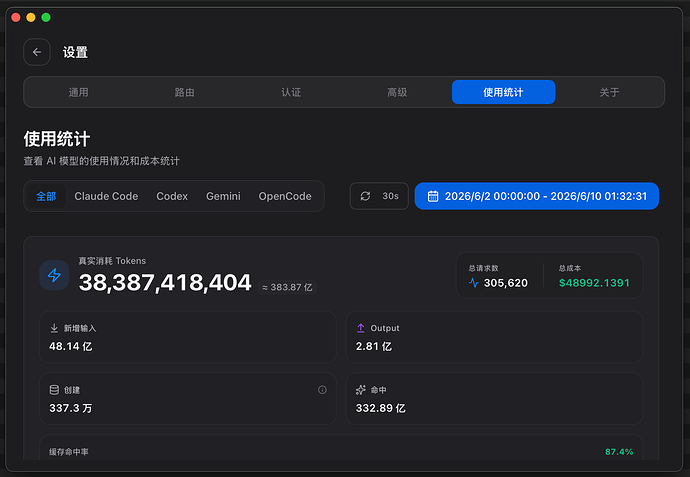
Task: Open the 30s refresh interval selector
Action: pos(379,196)
